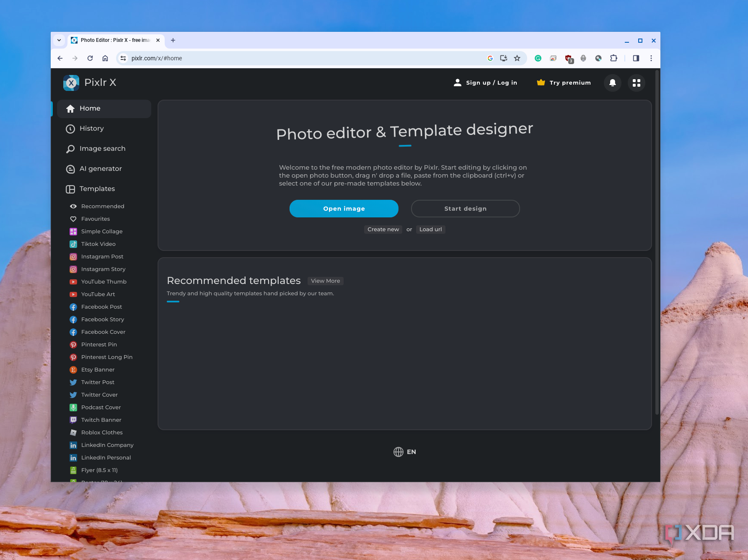Select YouTube Thumb template category
This screenshot has height=560, width=748.
pyautogui.click(x=98, y=282)
